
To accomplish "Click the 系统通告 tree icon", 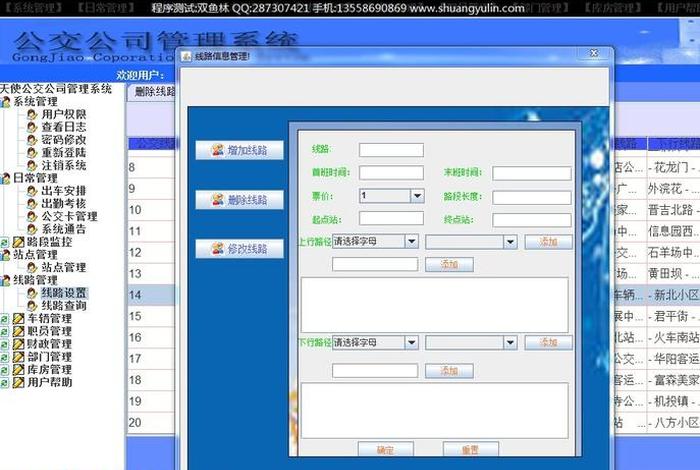I will pyautogui.click(x=32, y=229).
